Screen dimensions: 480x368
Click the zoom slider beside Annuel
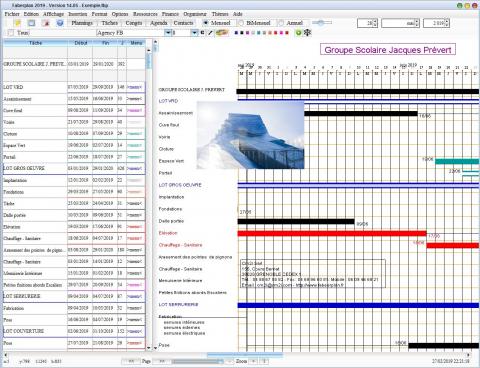coord(322,23)
